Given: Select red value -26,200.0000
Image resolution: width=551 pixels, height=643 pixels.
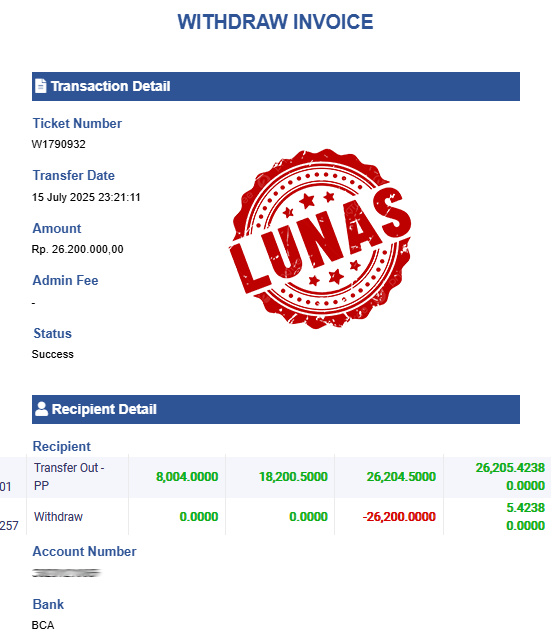Looking at the screenshot, I should 399,517.
